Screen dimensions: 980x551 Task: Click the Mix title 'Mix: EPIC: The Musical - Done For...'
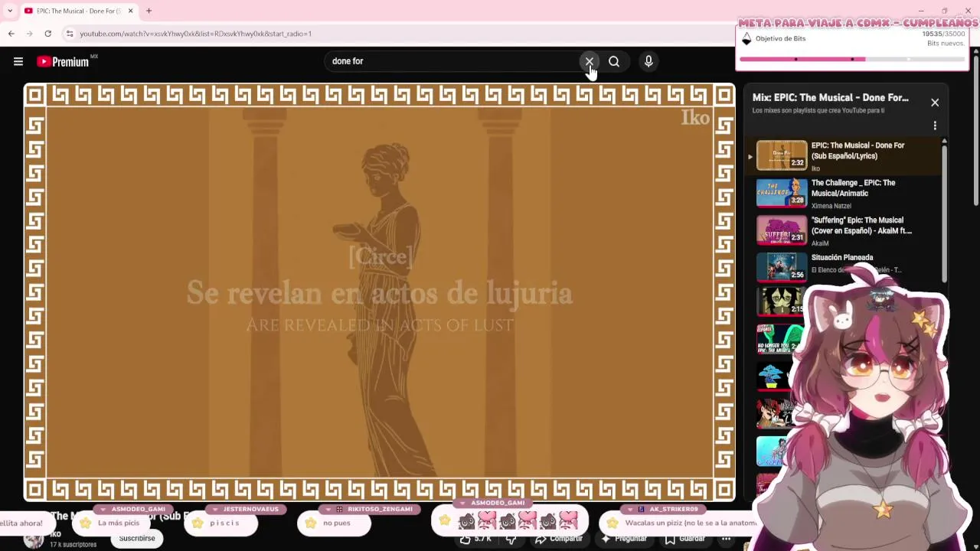click(831, 98)
